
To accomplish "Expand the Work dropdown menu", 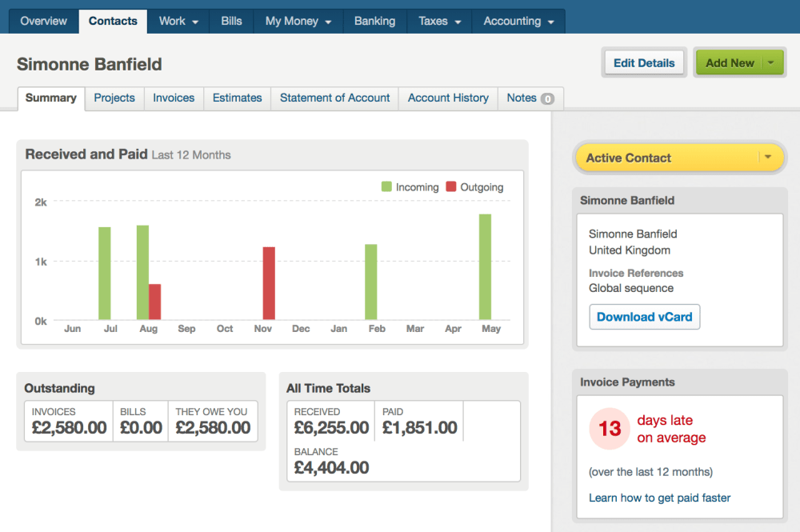I will click(x=178, y=21).
